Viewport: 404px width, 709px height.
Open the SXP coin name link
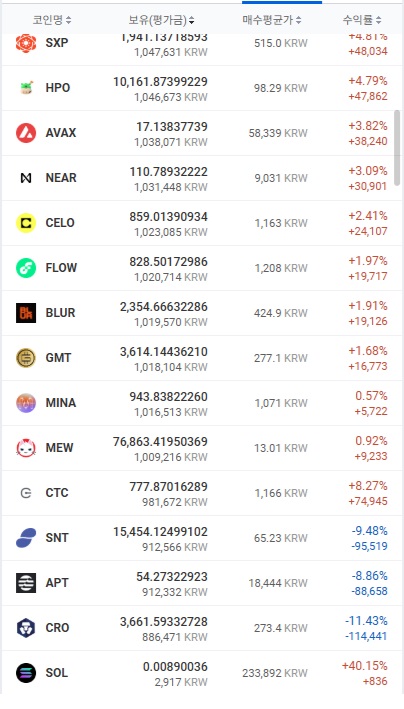[x=57, y=43]
